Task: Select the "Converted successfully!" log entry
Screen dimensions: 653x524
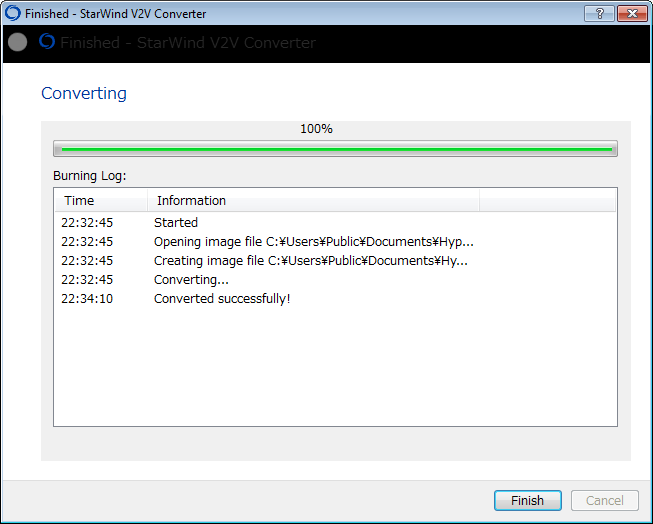Action: tap(222, 299)
